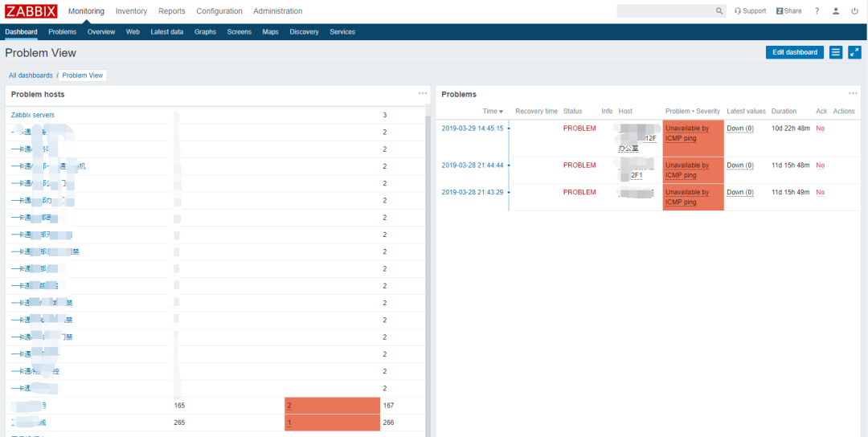Open the Monitoring menu
The height and width of the screenshot is (437, 868).
coord(86,11)
